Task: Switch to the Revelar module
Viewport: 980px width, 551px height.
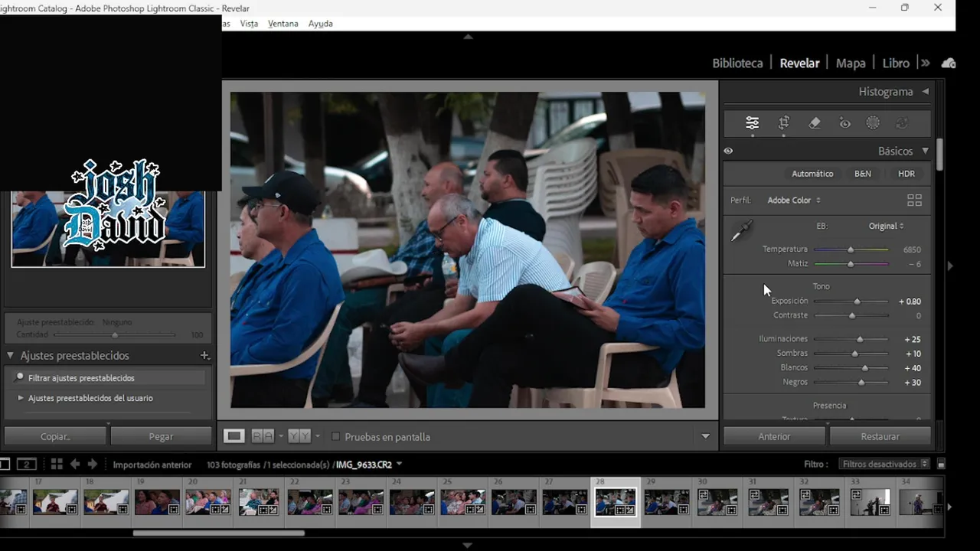Action: (799, 63)
